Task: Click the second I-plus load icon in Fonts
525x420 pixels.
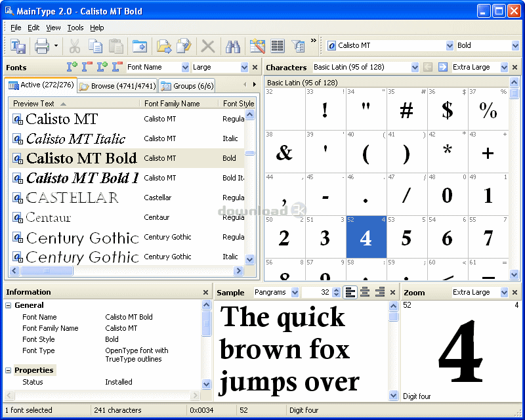Action: pos(102,67)
